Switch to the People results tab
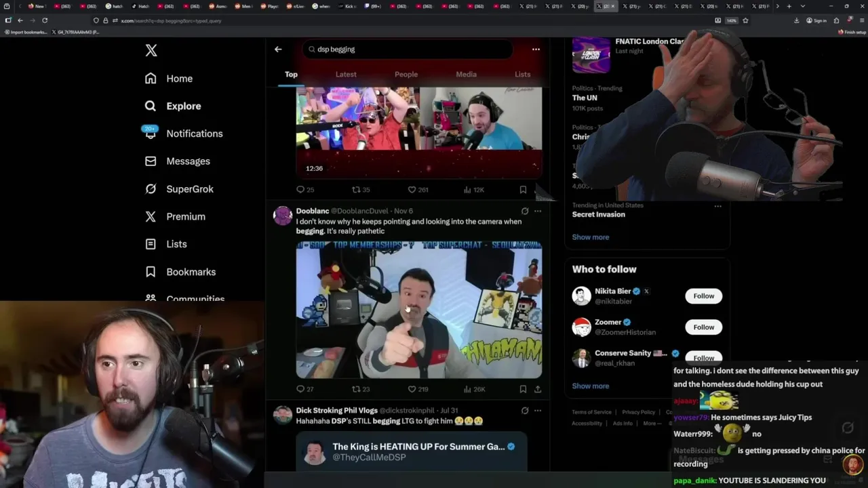868x488 pixels. 406,75
